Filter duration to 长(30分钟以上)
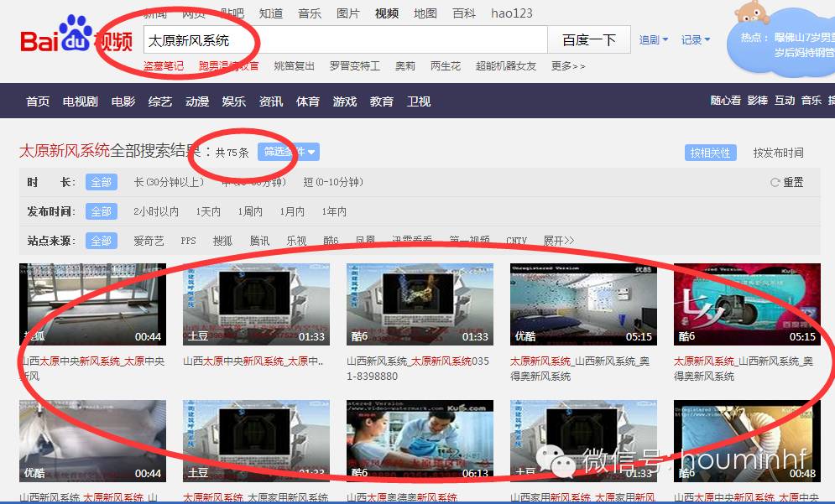 tap(169, 182)
